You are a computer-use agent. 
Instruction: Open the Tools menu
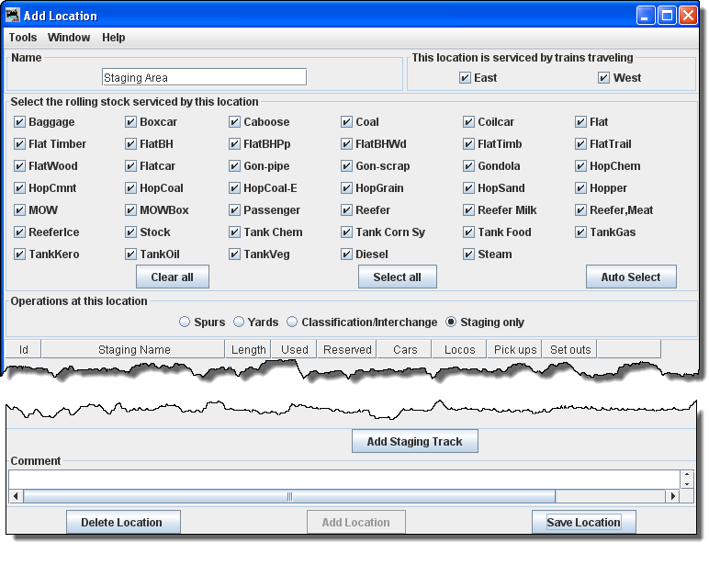click(23, 38)
